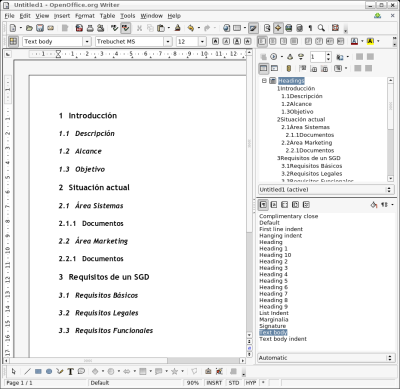
Task: Select the Ellipse drawing tool
Action: pyautogui.click(x=49, y=371)
